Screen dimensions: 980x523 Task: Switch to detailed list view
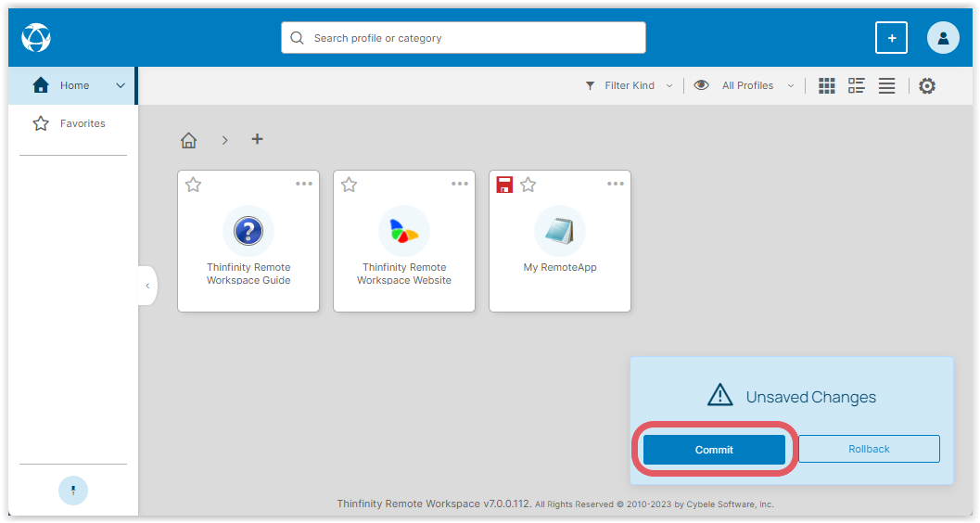(x=857, y=85)
